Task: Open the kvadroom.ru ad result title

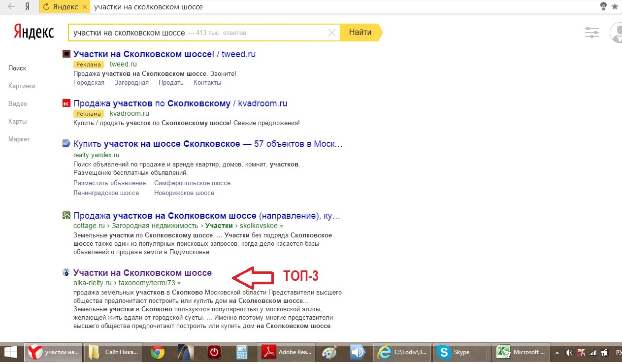Action: tap(180, 103)
